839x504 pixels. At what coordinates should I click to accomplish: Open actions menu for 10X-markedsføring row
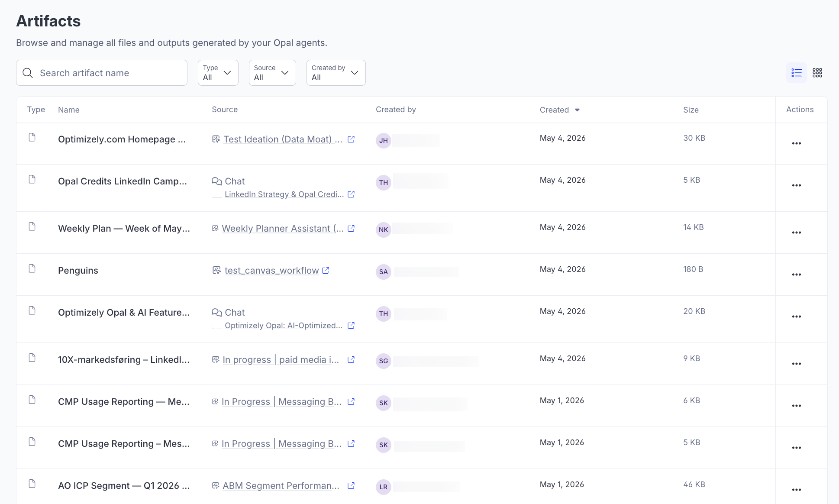point(796,364)
